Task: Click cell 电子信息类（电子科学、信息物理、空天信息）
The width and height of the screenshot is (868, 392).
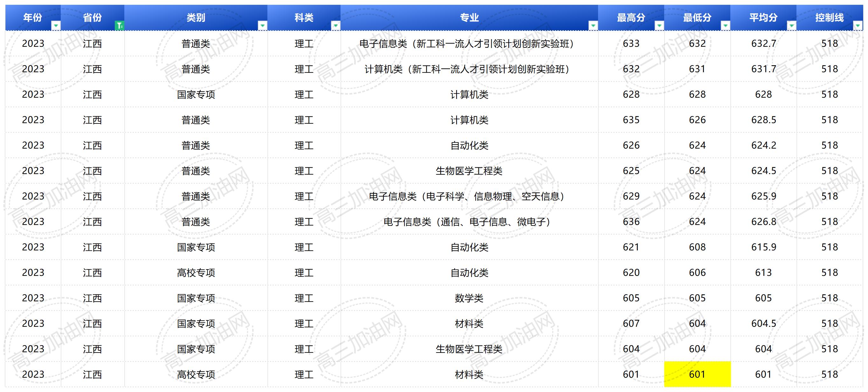Action: pos(469,196)
